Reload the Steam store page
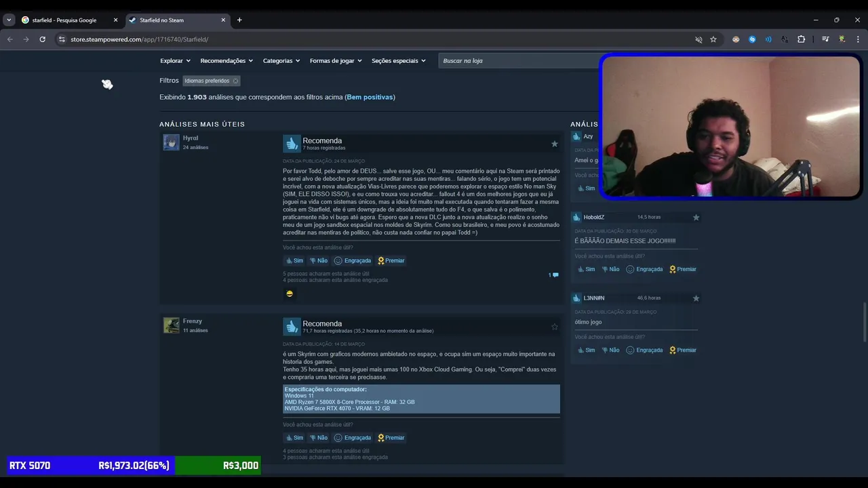This screenshot has width=868, height=488. (42, 39)
